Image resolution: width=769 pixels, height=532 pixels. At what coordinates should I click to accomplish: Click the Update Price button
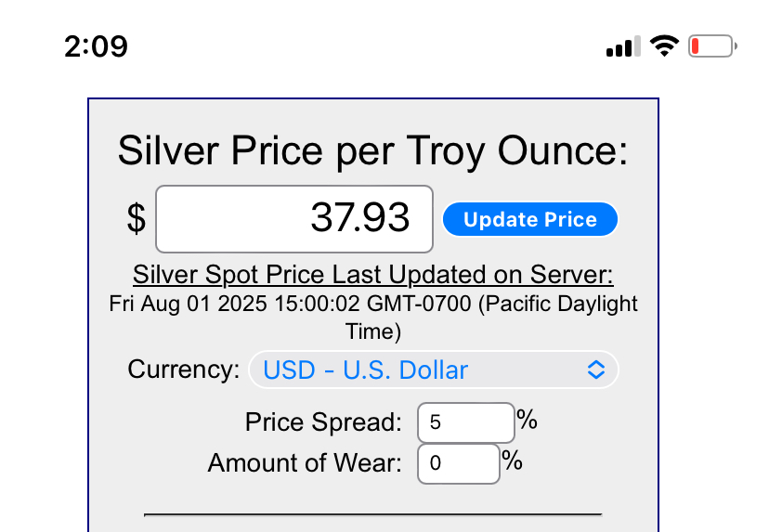point(529,220)
